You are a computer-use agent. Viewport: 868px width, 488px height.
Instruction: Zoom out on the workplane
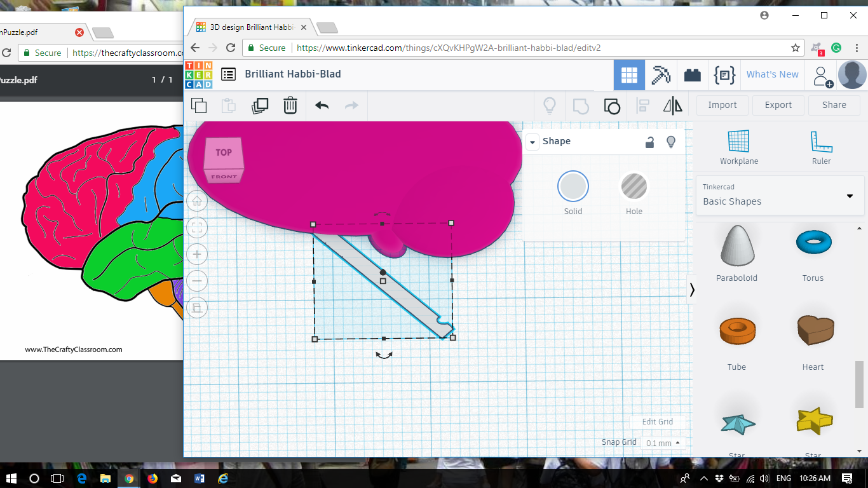[x=197, y=281]
